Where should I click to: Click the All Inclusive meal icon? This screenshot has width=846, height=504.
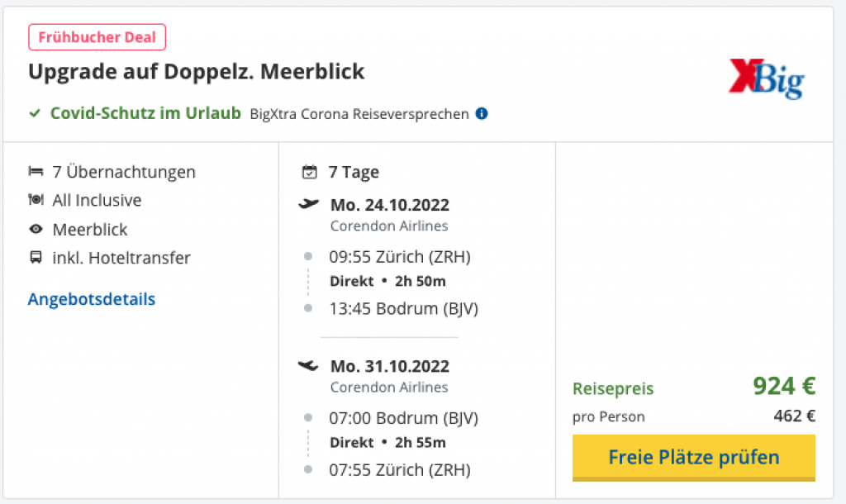click(x=36, y=200)
